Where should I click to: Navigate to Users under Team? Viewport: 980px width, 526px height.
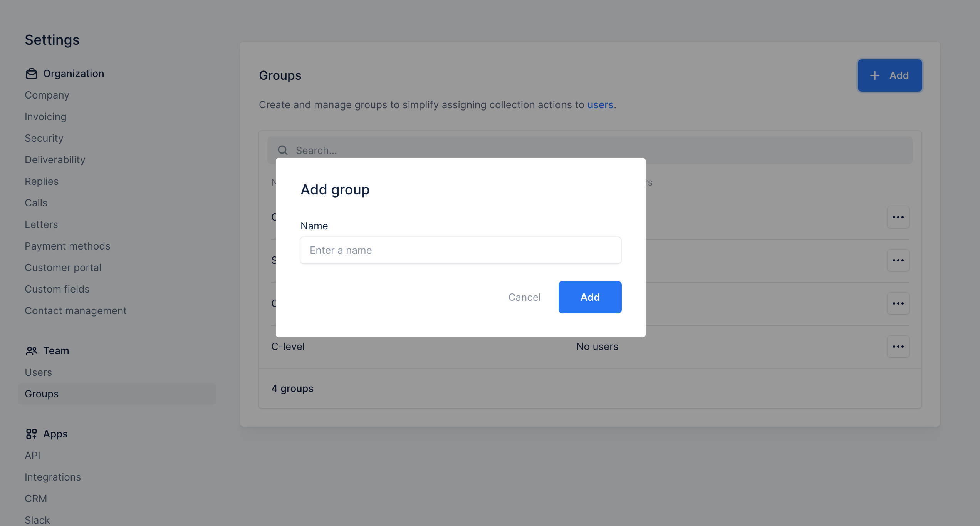point(38,372)
